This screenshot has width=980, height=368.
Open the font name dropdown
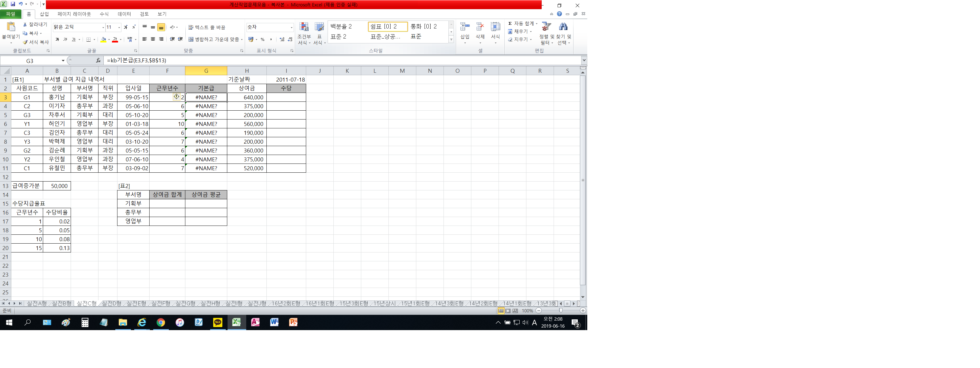103,28
